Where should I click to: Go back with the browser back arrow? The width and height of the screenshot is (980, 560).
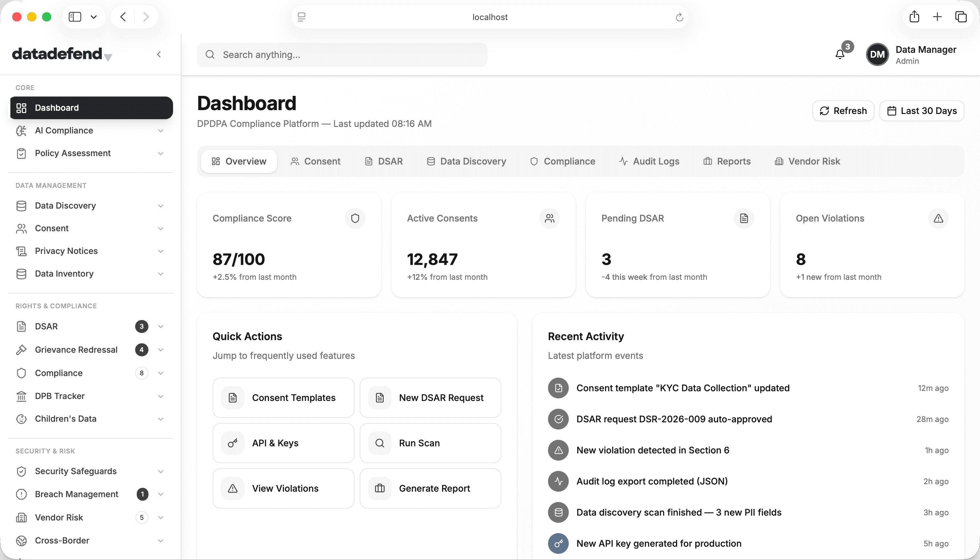(x=123, y=17)
